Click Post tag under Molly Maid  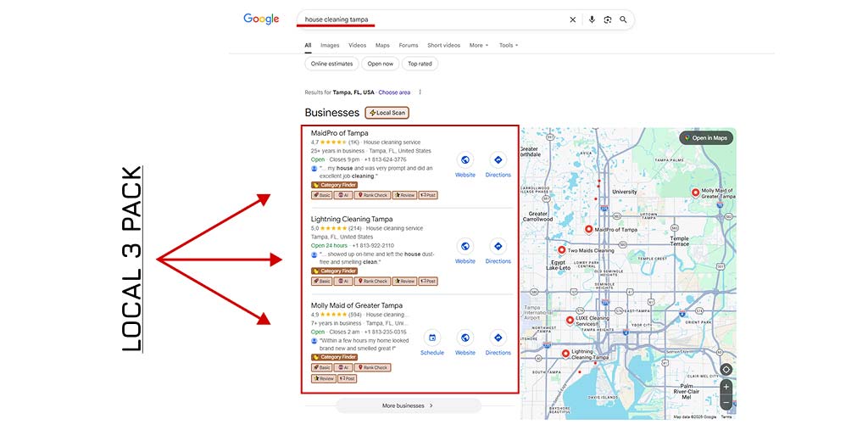click(347, 378)
